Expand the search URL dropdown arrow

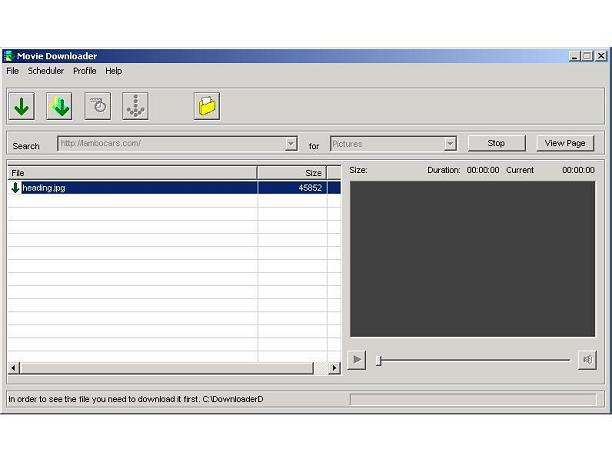coord(291,144)
